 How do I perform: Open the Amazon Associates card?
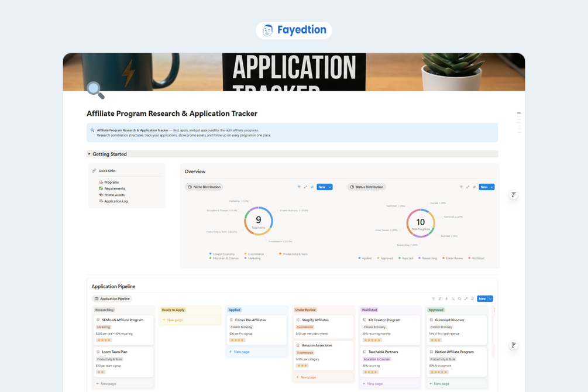[323, 355]
